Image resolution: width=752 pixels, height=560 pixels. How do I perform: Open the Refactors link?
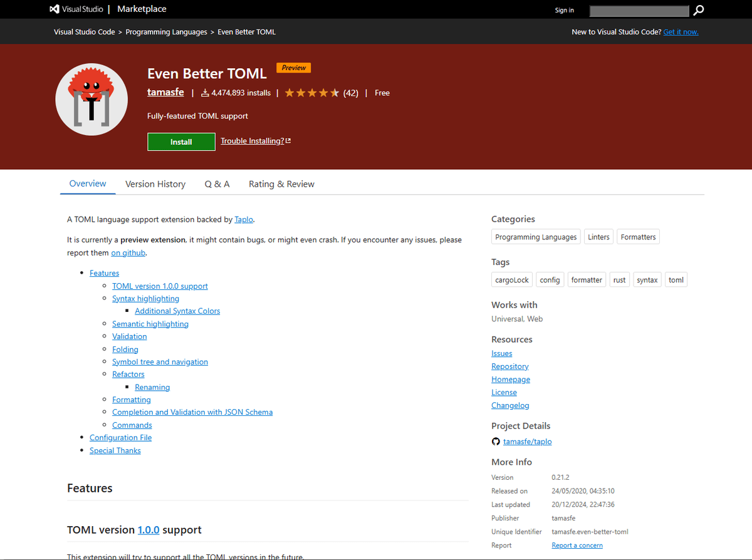tap(128, 374)
